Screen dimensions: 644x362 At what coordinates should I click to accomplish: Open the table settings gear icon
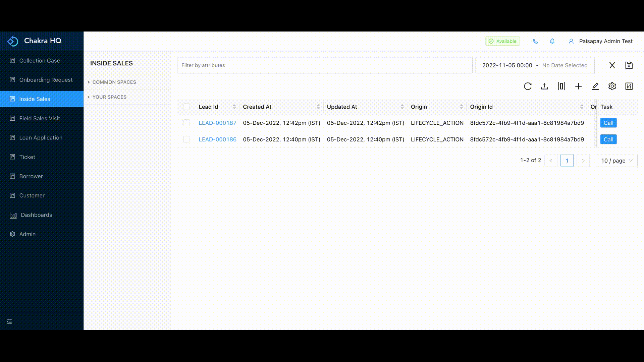(x=612, y=86)
